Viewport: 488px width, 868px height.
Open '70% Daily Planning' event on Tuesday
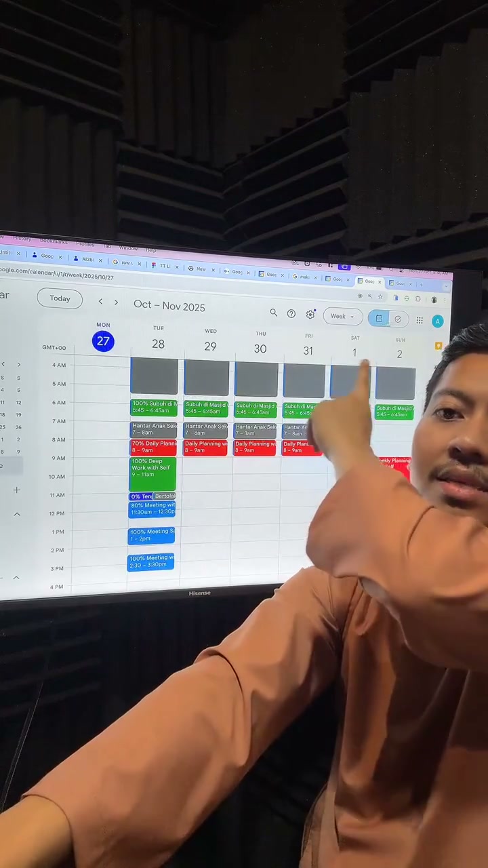point(153,447)
